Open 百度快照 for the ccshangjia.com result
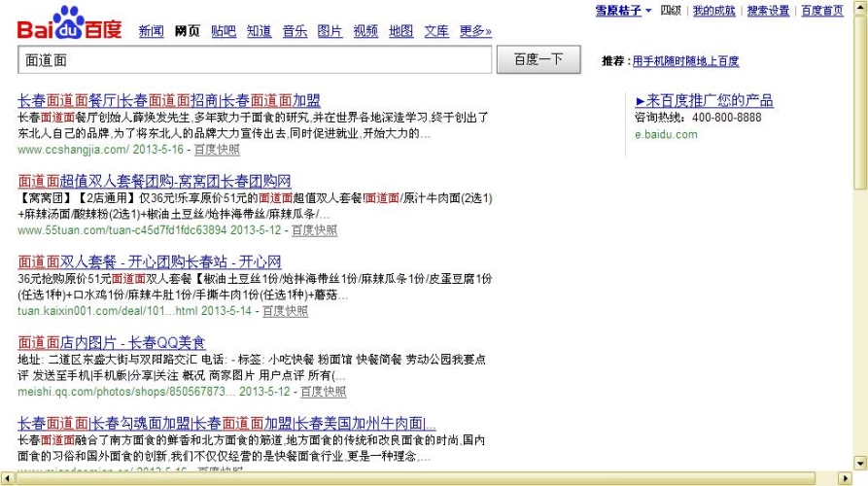 point(217,150)
